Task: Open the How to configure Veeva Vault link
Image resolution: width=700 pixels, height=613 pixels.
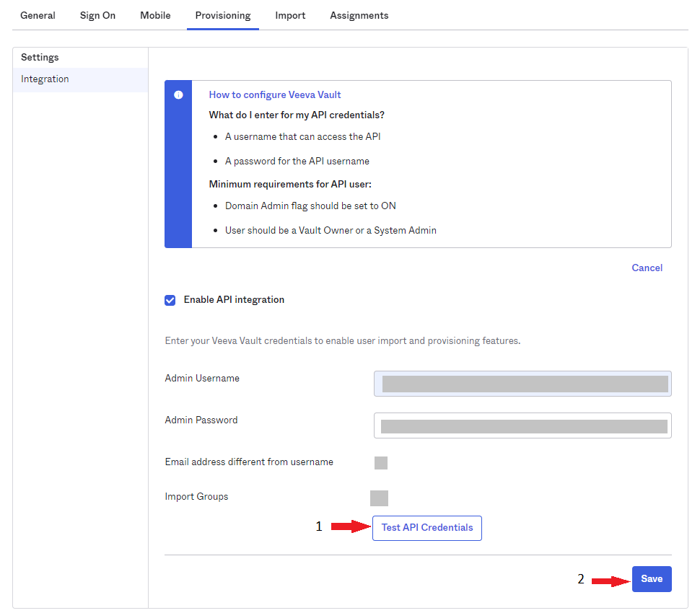Action: [274, 94]
